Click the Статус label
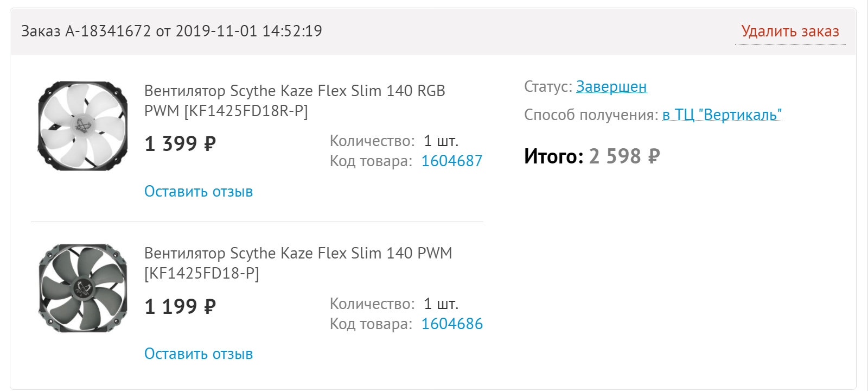Image resolution: width=868 pixels, height=391 pixels. pos(548,87)
